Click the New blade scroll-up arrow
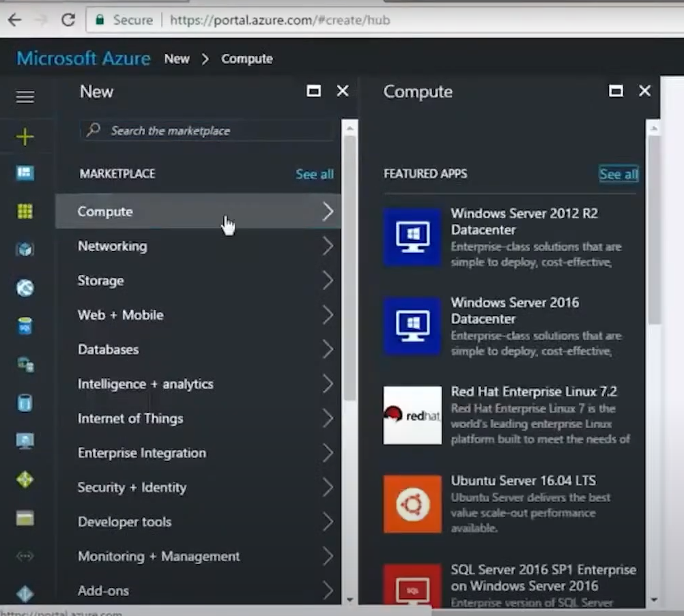684x616 pixels. point(350,128)
